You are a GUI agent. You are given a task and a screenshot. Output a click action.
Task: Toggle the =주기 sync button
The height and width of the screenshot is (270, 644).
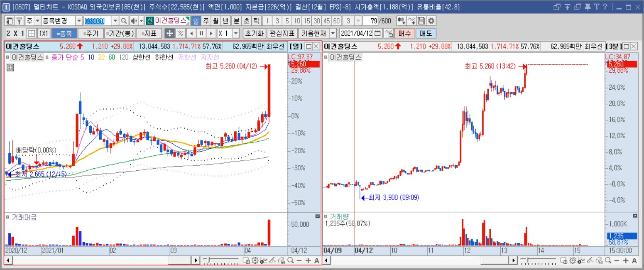(x=91, y=33)
